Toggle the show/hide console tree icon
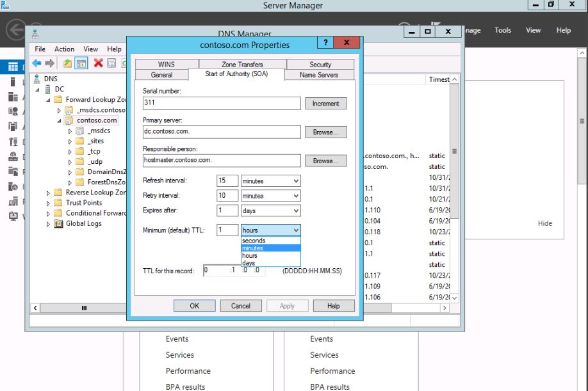588x391 pixels. [81, 63]
